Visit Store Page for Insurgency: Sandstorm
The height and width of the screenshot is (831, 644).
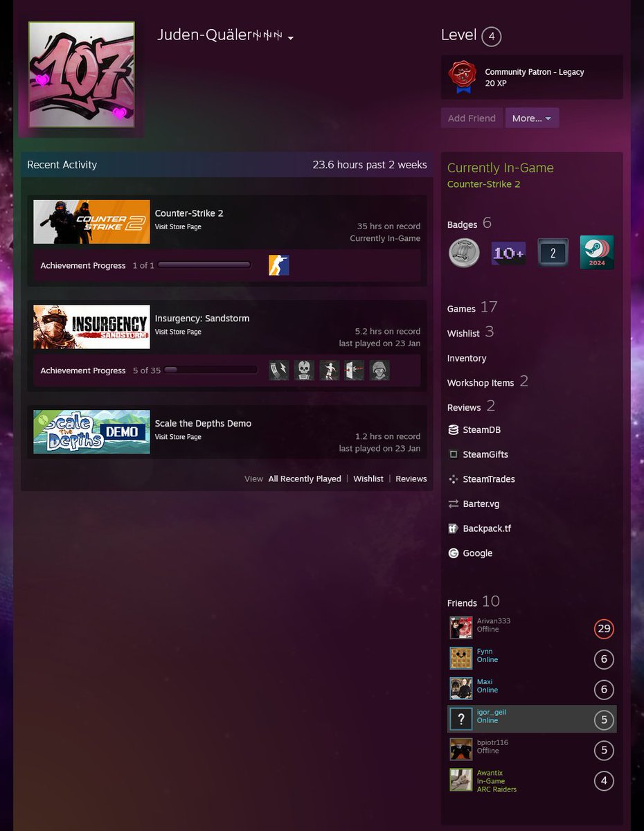(x=178, y=332)
